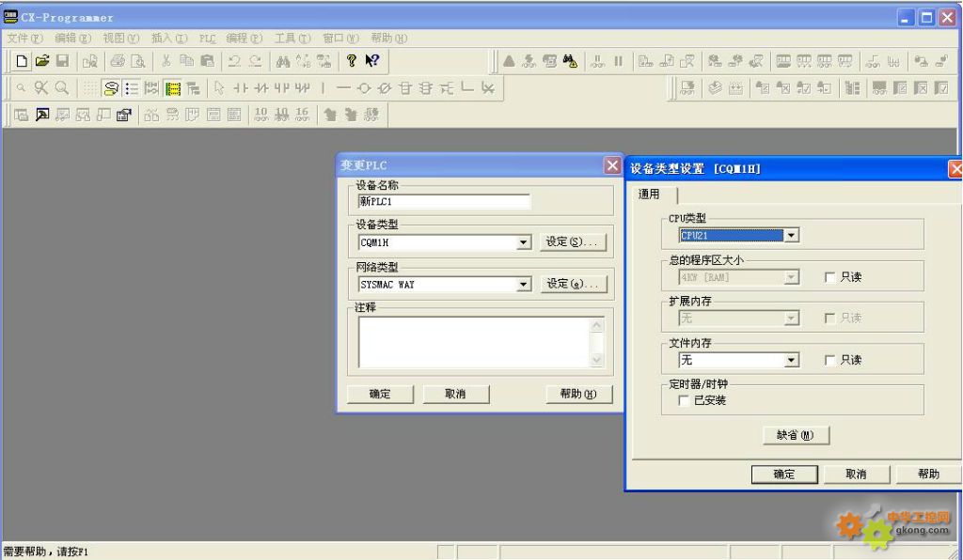This screenshot has width=963, height=560.
Task: Toggle the grid display icon
Action: coord(90,88)
